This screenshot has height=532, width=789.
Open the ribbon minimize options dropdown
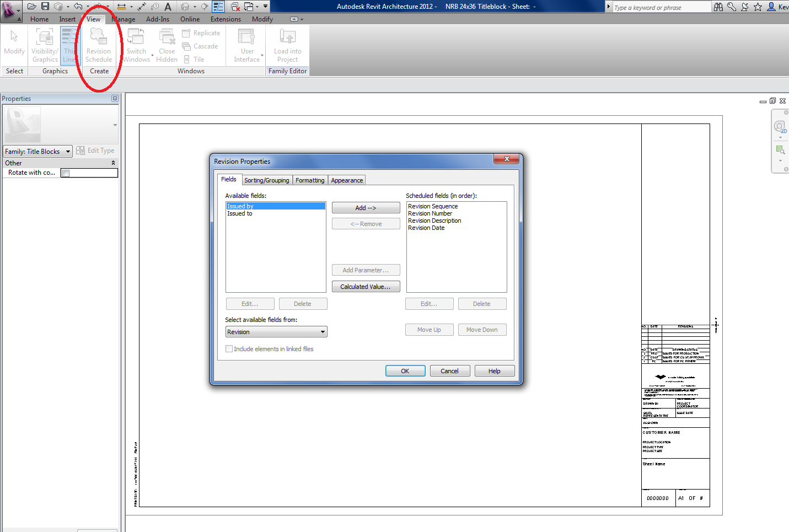297,19
